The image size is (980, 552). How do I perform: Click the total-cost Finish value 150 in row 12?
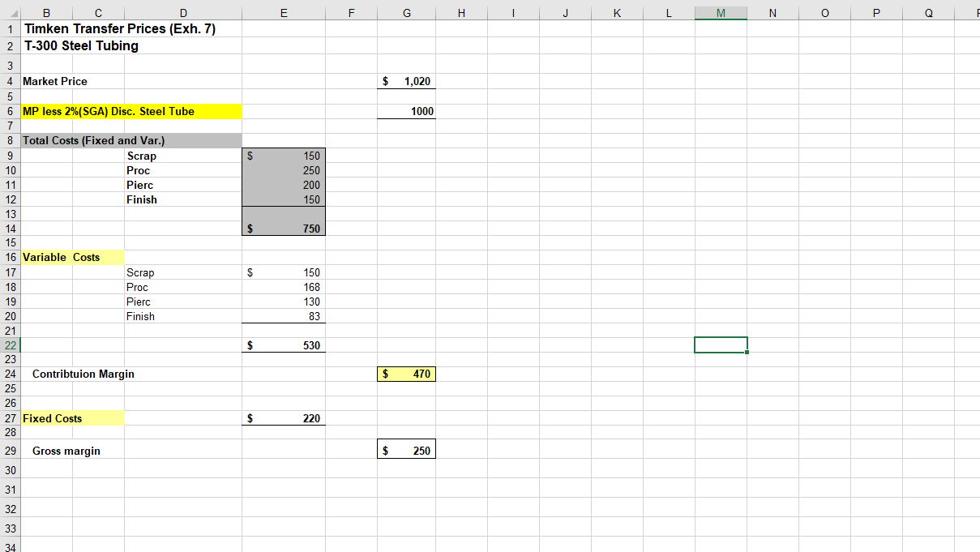[284, 199]
